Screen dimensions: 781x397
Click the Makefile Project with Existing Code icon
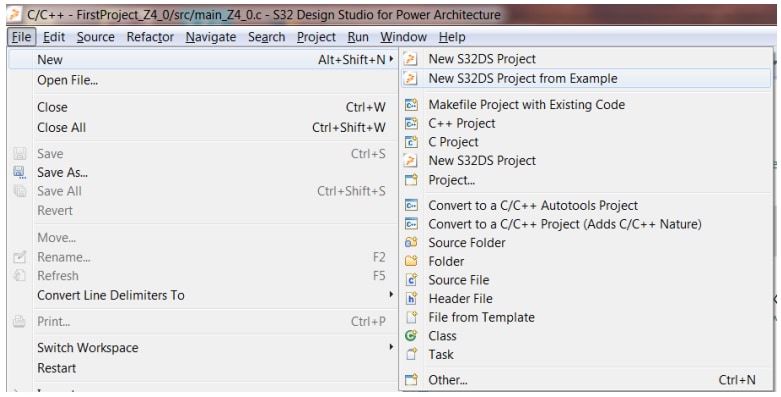point(411,105)
